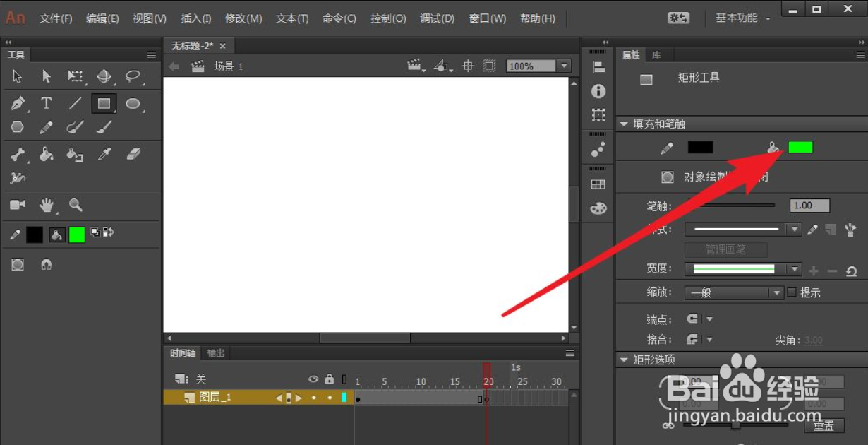Click frame 20 on the timeline ruler
Screen dimensions: 868x445
487,381
